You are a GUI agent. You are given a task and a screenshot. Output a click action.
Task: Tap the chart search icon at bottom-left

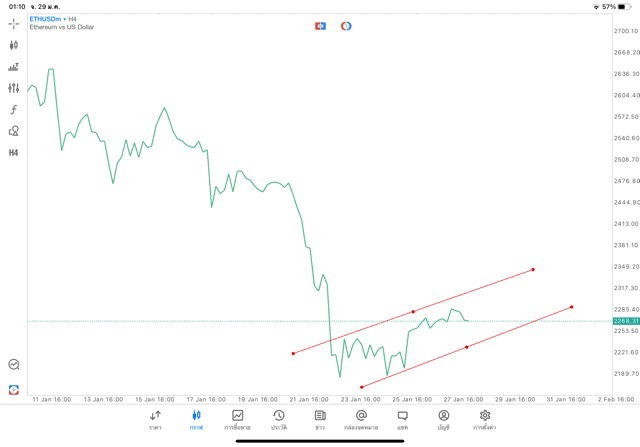click(x=14, y=365)
